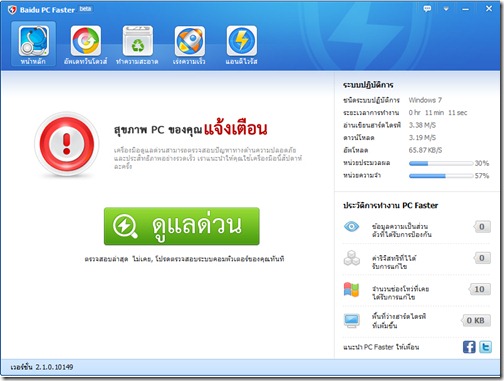Click the Windows flag vulnerabilities icon

coord(351,289)
